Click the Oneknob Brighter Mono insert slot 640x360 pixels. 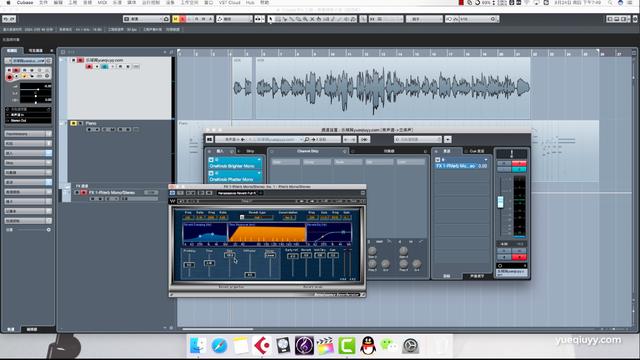235,164
